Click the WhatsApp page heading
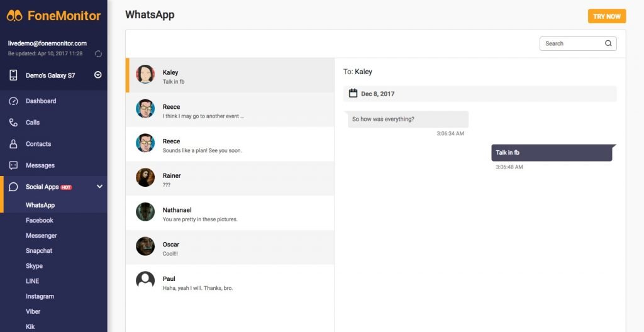The image size is (644, 332). 150,15
